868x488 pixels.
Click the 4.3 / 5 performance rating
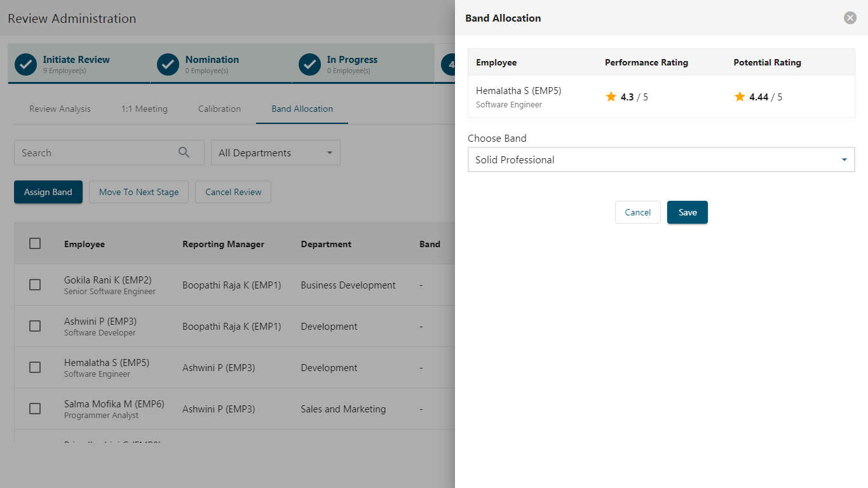634,97
